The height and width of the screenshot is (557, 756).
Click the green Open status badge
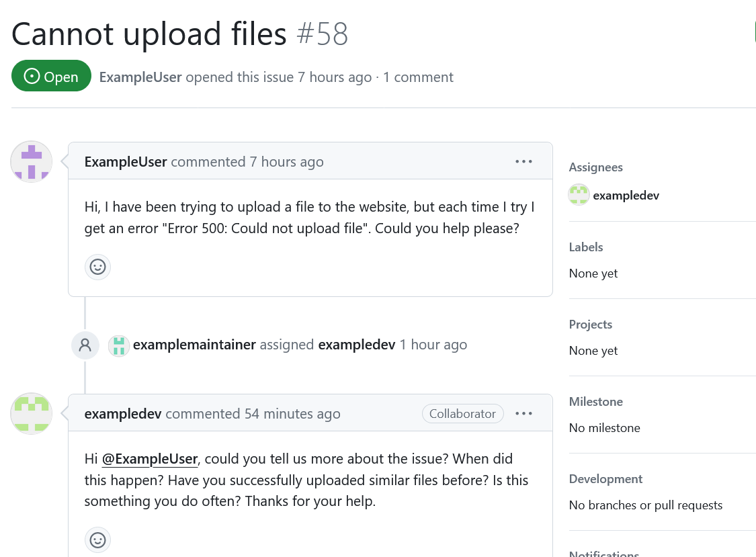pyautogui.click(x=51, y=76)
